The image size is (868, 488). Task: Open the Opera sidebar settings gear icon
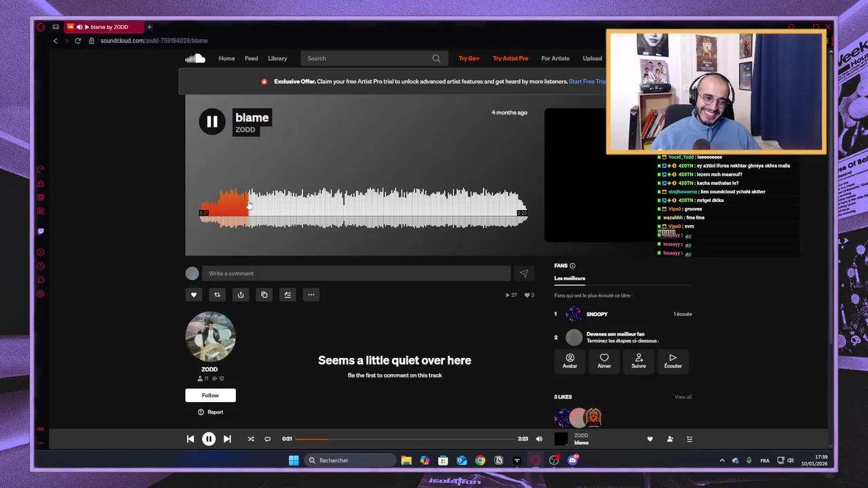(x=41, y=294)
